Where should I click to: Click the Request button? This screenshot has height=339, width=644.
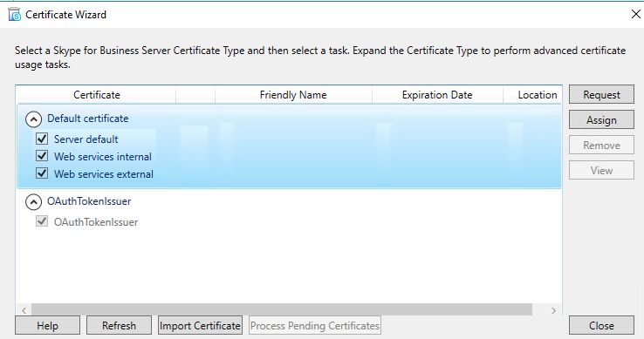pos(601,95)
